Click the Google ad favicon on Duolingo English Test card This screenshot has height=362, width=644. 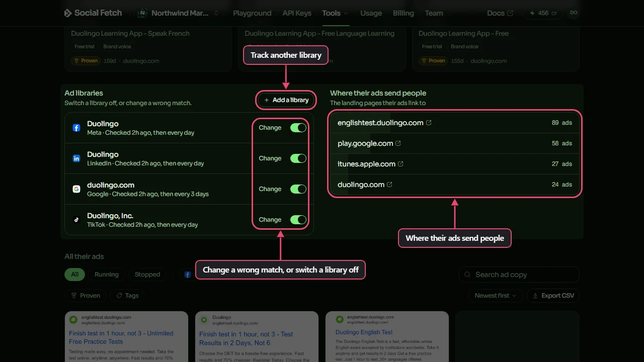[340, 319]
